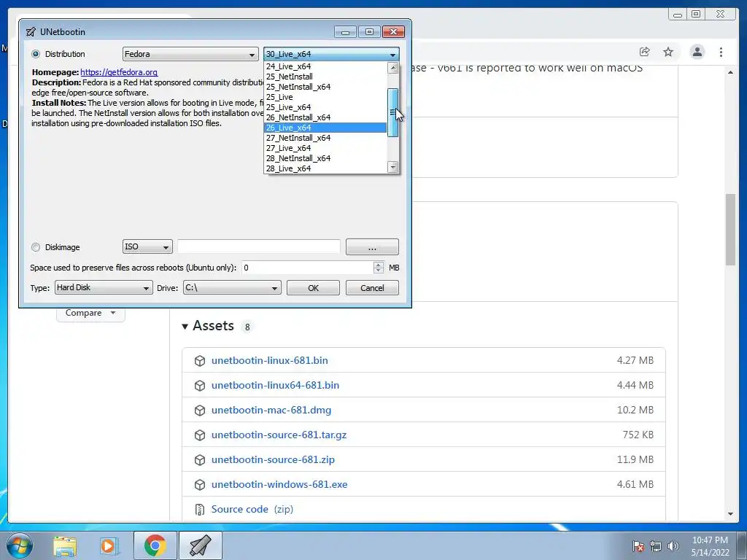Click zip file icon beside Source code

click(200, 510)
